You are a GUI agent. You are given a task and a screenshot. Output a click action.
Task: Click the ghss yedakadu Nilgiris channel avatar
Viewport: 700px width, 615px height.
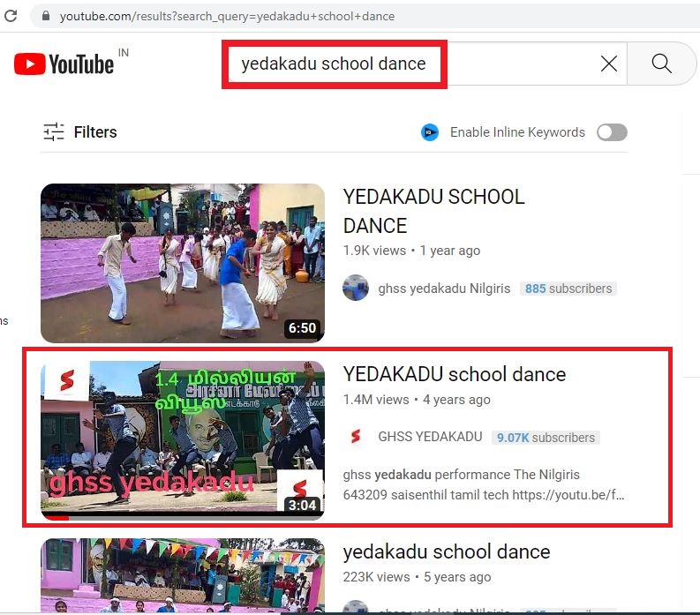356,288
